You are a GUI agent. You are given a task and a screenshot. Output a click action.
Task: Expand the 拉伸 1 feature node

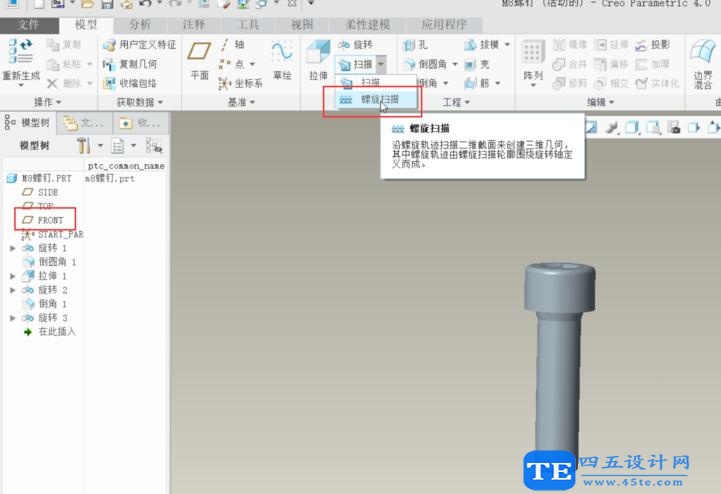tap(13, 275)
